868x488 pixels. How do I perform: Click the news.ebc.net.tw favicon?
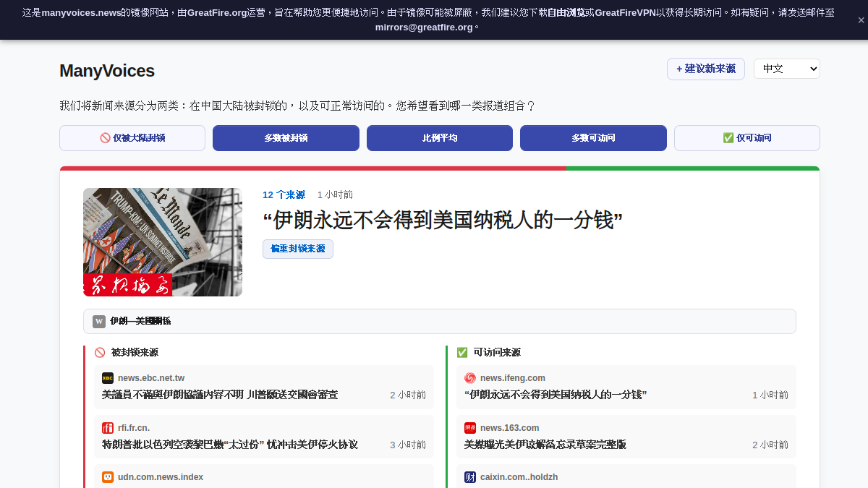(108, 378)
